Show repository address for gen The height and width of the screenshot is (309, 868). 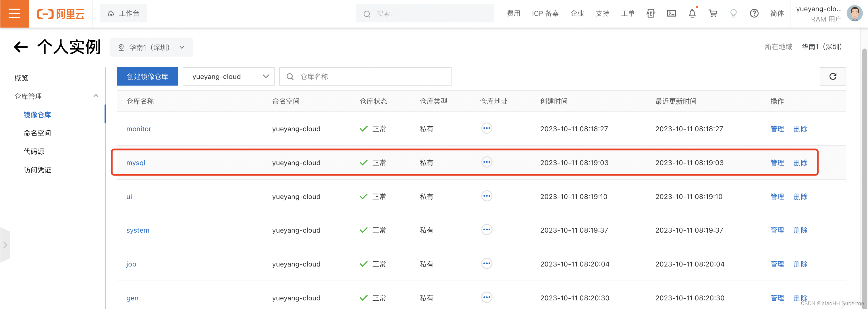[x=487, y=298]
